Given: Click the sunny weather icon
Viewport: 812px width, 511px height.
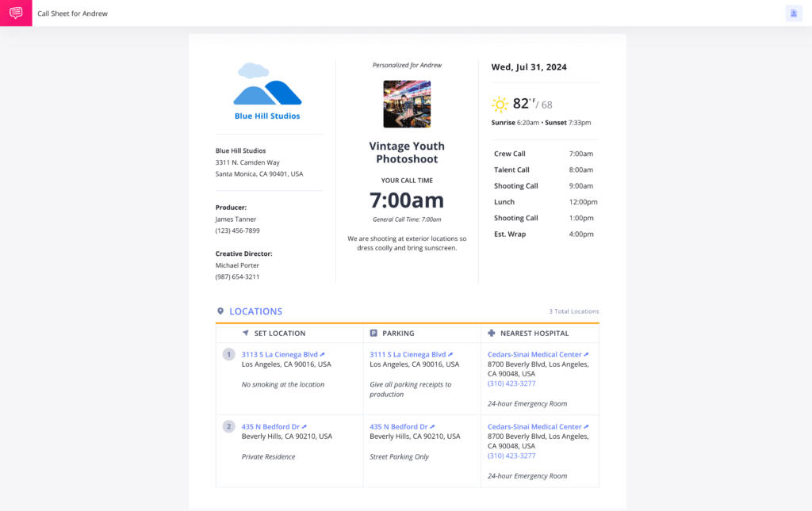Looking at the screenshot, I should click(500, 104).
